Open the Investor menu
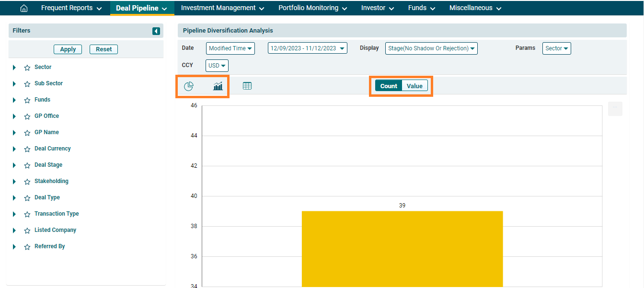Viewport: 644px width, 288px height. [x=378, y=8]
